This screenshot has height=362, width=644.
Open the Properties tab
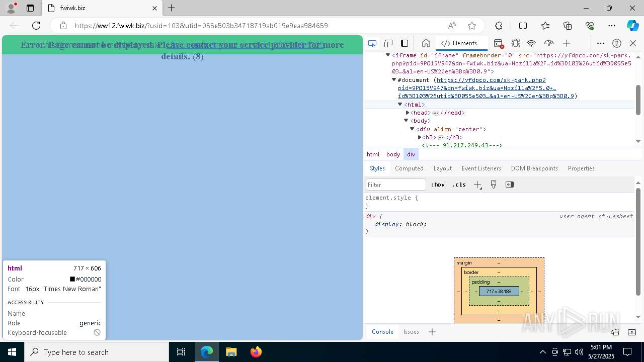click(x=581, y=168)
